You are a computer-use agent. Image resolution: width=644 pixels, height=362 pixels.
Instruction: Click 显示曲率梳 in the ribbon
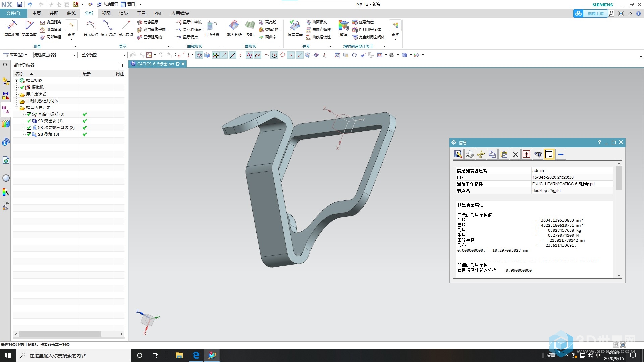coord(189,22)
